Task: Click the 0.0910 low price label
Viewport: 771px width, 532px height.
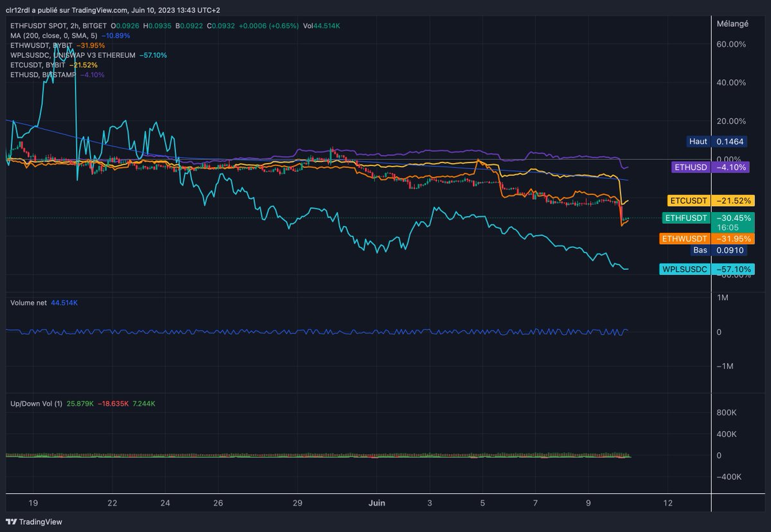Action: [729, 250]
